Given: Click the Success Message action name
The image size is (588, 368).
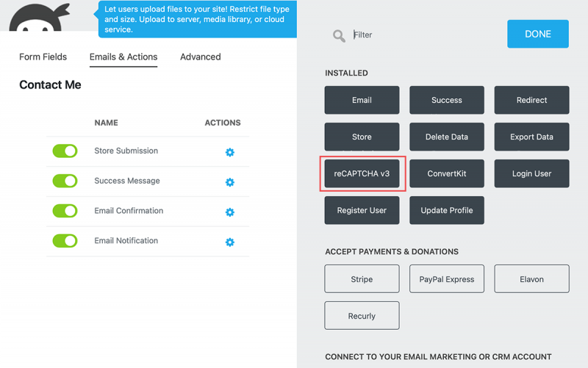Looking at the screenshot, I should (127, 181).
